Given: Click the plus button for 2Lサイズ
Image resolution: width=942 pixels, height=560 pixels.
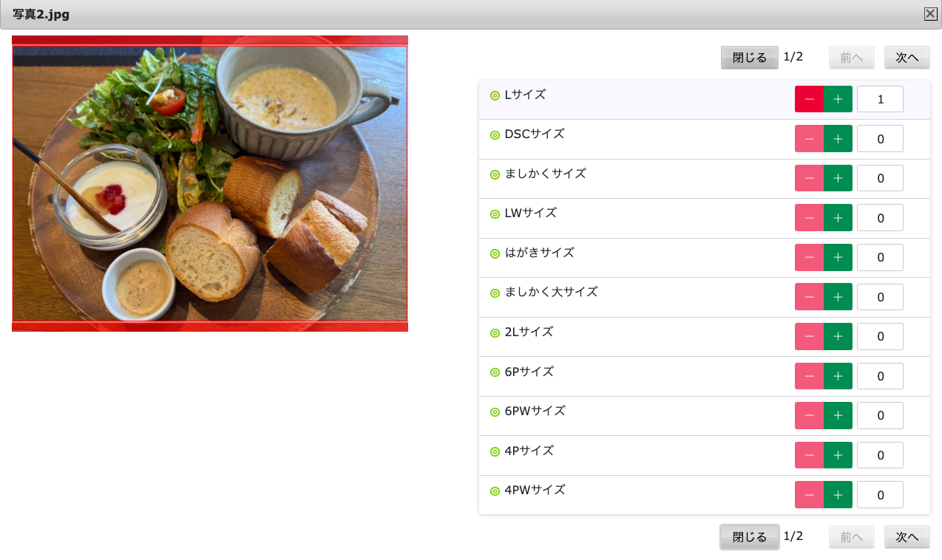Looking at the screenshot, I should 838,336.
